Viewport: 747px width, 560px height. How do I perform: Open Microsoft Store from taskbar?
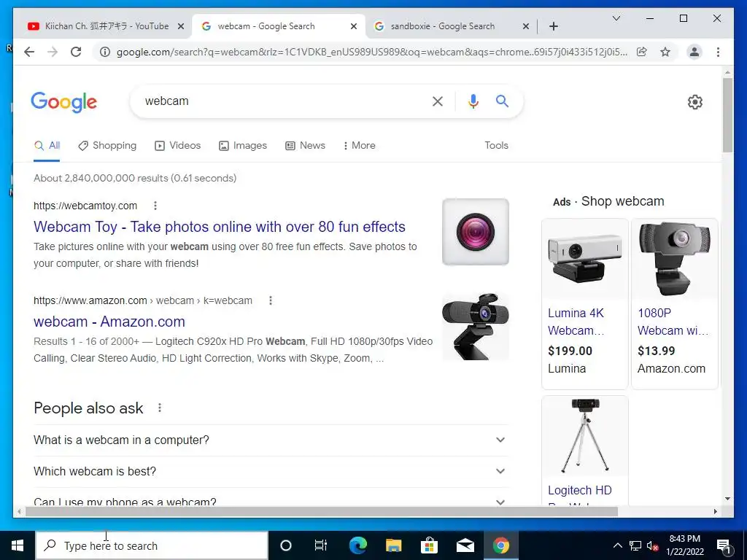pyautogui.click(x=429, y=545)
